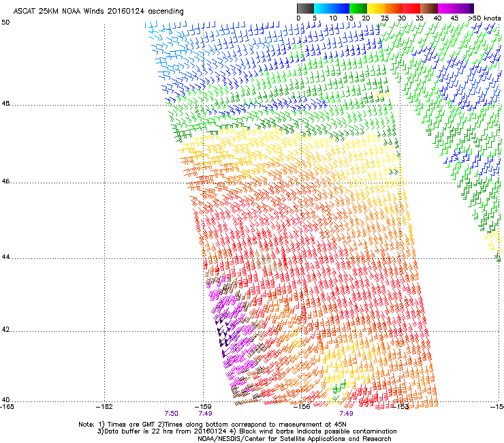Click the magenta 40-45 knots legend swatch
The height and width of the screenshot is (443, 504).
(x=447, y=8)
